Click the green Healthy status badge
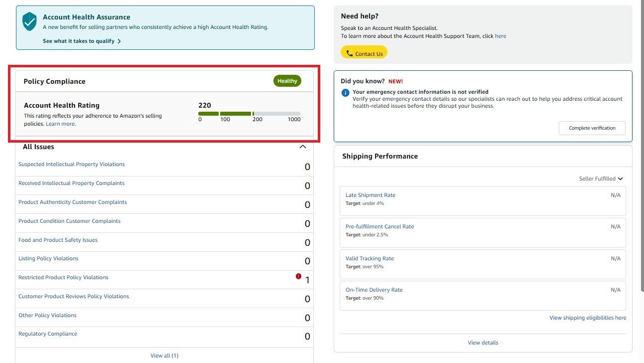 pos(287,80)
